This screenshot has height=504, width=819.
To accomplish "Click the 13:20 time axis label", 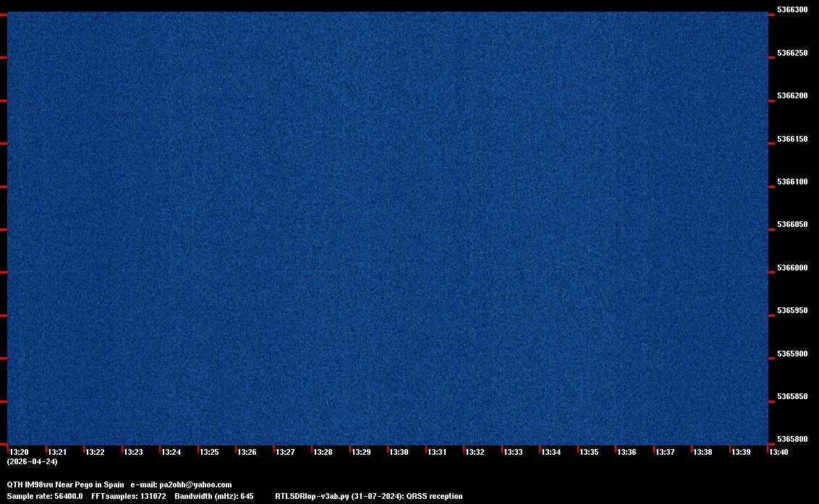I will [x=20, y=452].
